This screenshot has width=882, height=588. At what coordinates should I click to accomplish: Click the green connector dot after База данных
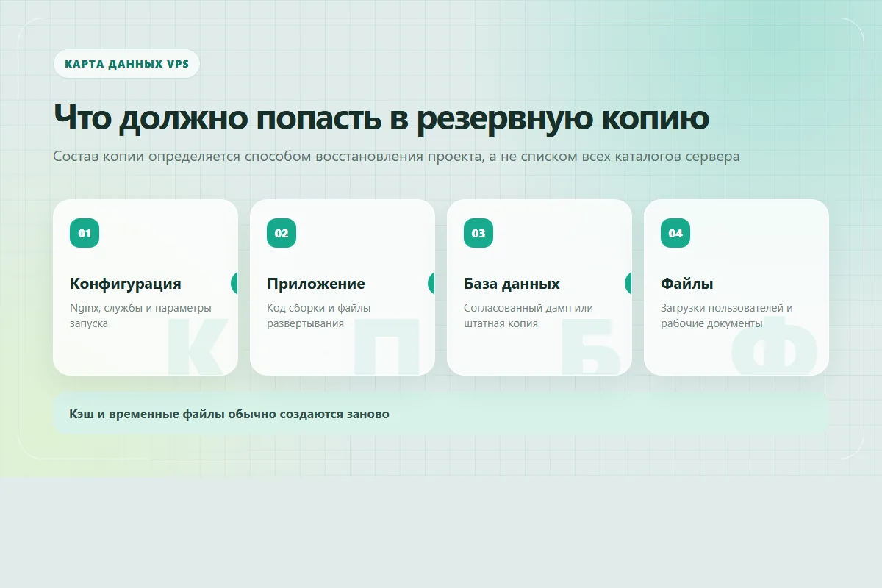[x=628, y=283]
